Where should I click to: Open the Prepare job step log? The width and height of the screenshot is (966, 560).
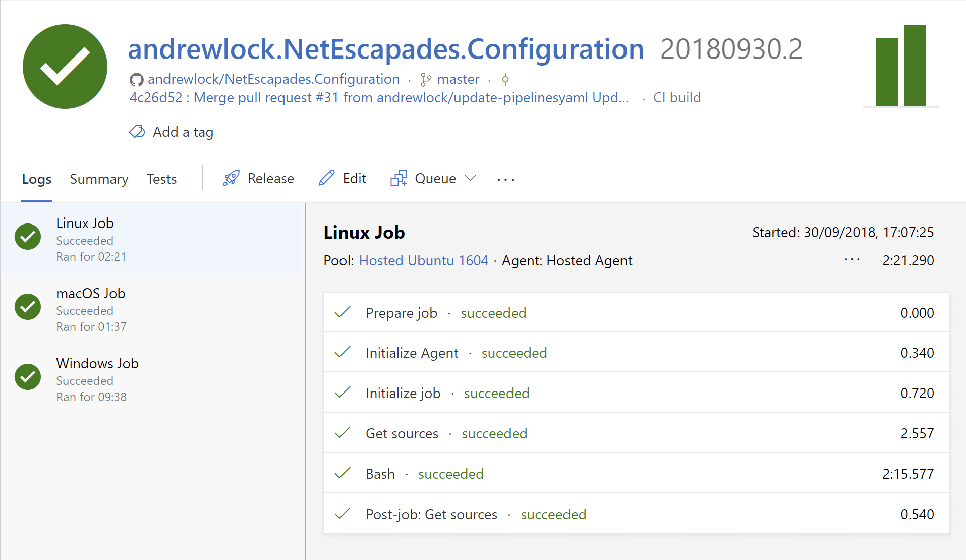(637, 312)
